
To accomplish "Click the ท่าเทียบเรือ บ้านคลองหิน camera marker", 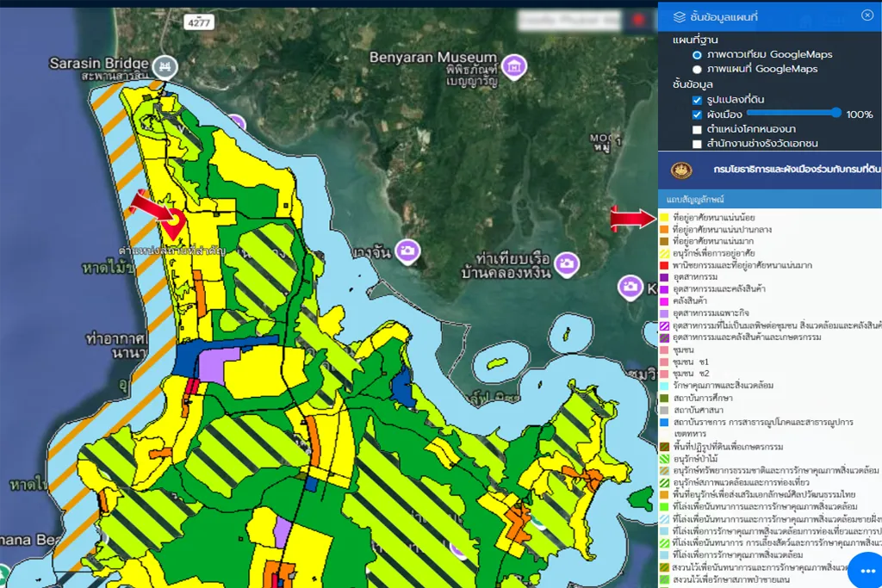I will coord(566,263).
